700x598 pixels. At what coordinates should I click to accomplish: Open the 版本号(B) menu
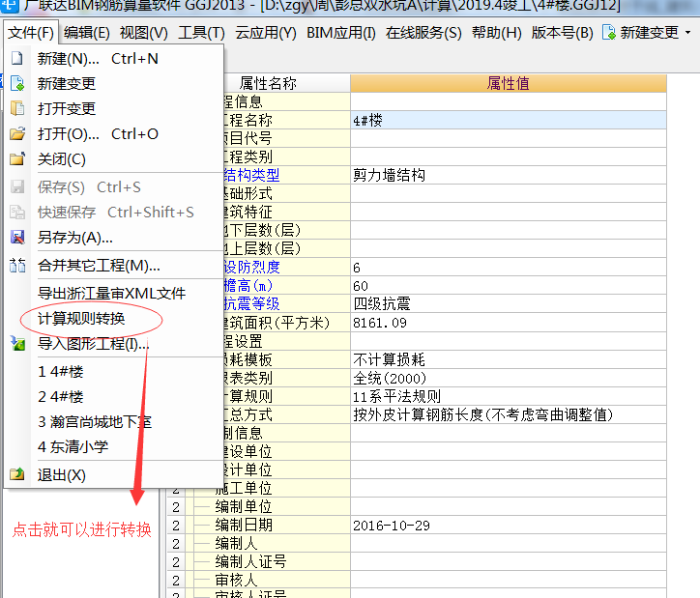562,33
